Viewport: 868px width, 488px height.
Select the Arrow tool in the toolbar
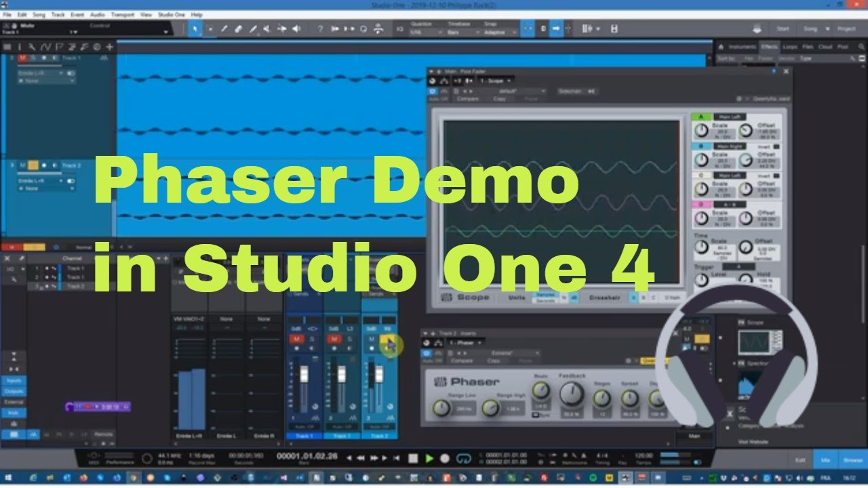pos(195,28)
